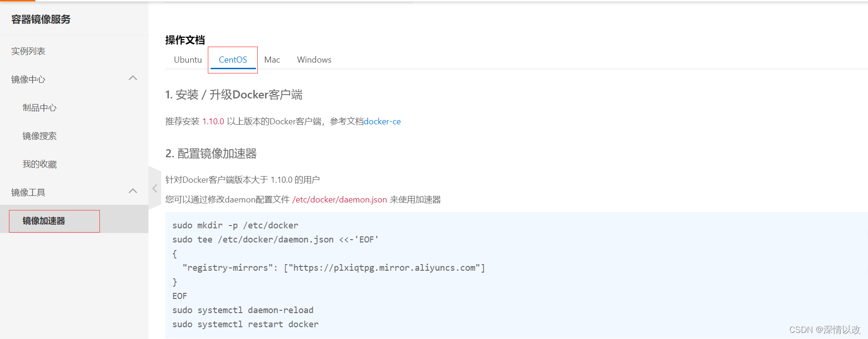This screenshot has width=868, height=339.
Task: Collapse the 镜像中心 menu group chevron
Action: (x=133, y=78)
